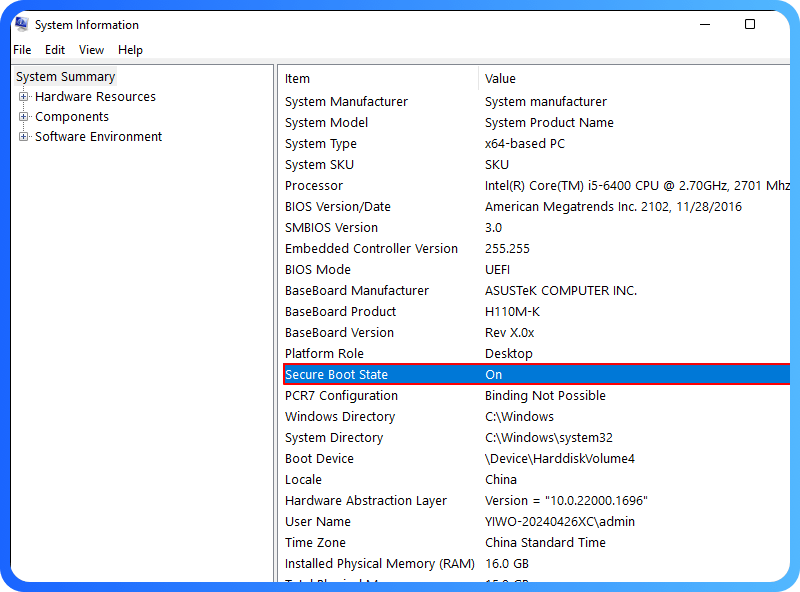
Task: Click the Intel Core i5-6400 processor value
Action: coord(637,185)
